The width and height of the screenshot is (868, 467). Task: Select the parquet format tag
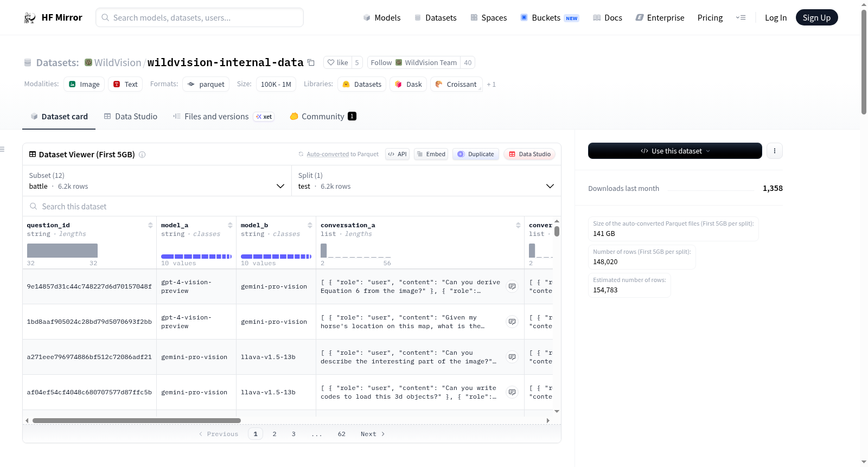click(x=206, y=84)
